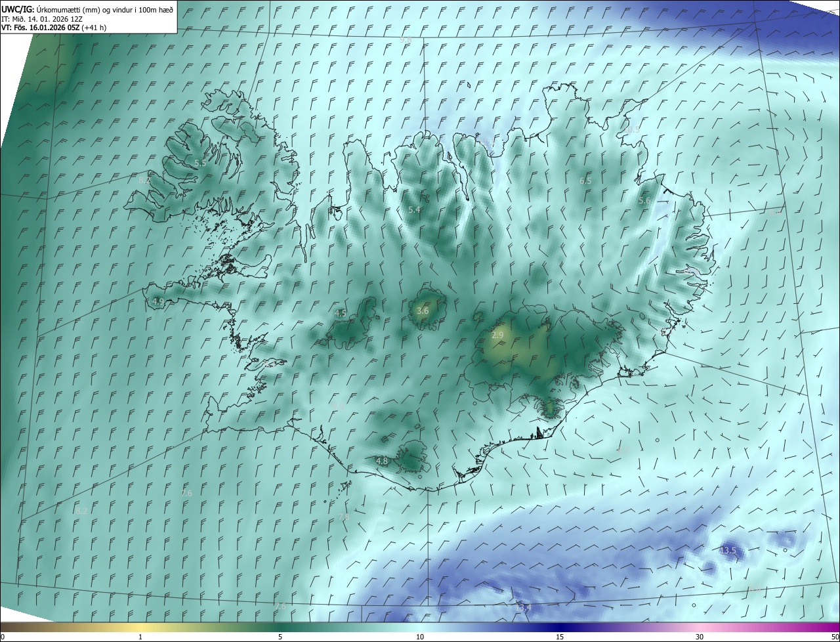Click the 13.4 value label
The width and height of the screenshot is (840, 642).
coord(523,608)
